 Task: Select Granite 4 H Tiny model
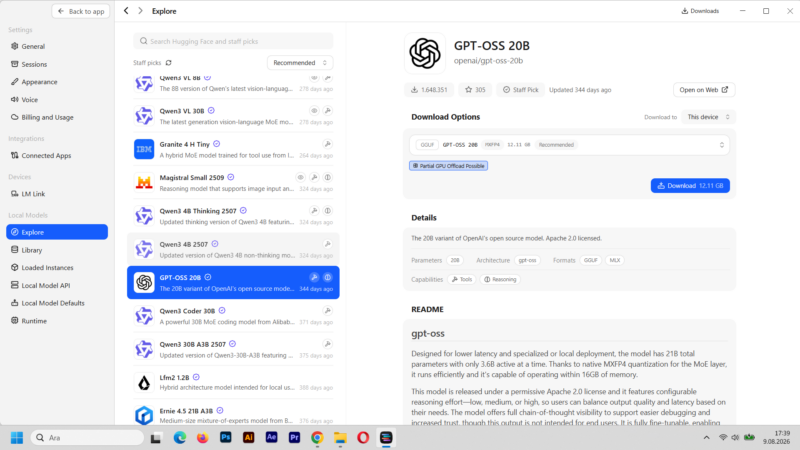point(233,149)
